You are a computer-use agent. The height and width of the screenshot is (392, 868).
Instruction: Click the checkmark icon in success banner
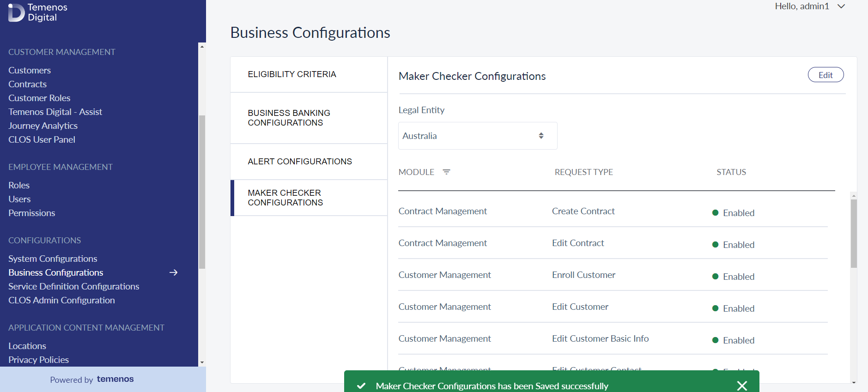(361, 386)
